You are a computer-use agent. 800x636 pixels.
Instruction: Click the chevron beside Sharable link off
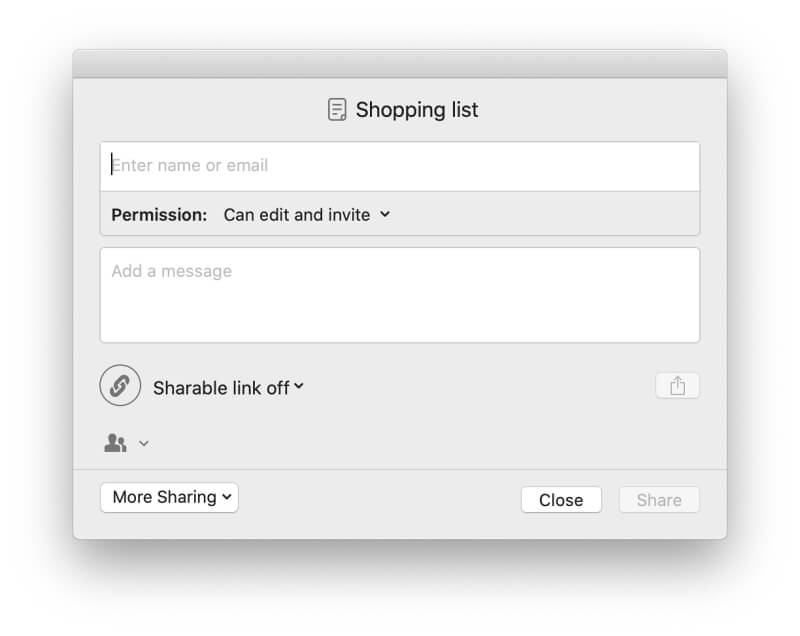click(x=299, y=386)
